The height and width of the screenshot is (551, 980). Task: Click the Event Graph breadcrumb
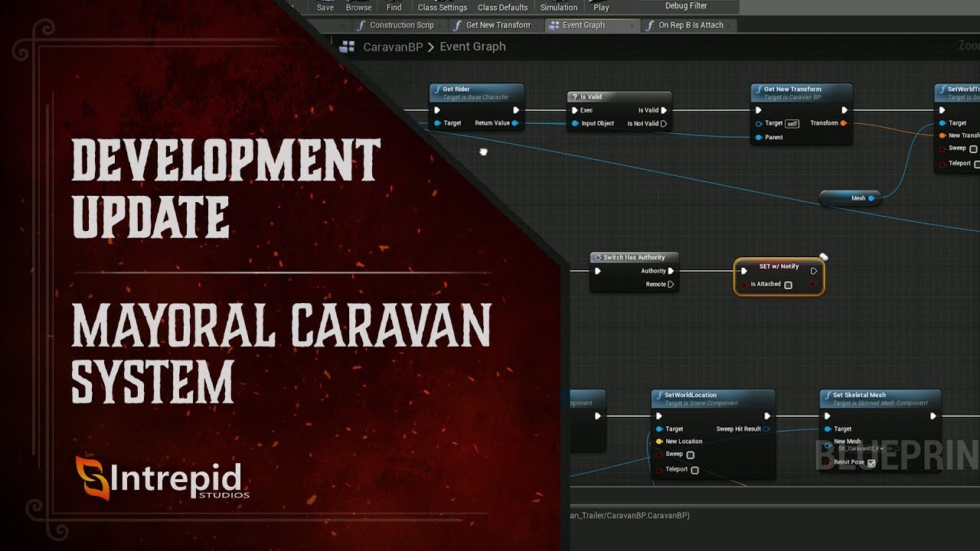click(472, 47)
